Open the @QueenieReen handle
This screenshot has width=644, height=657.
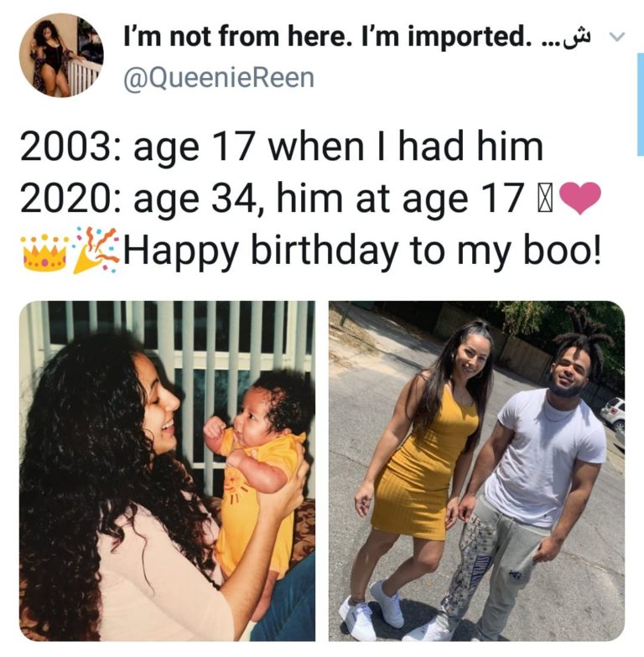click(x=219, y=77)
